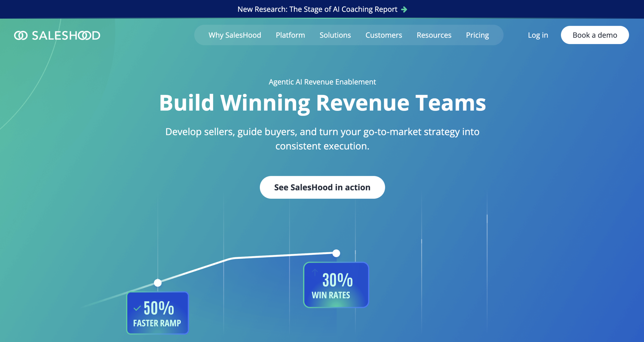Open the Customers menu

click(x=384, y=35)
